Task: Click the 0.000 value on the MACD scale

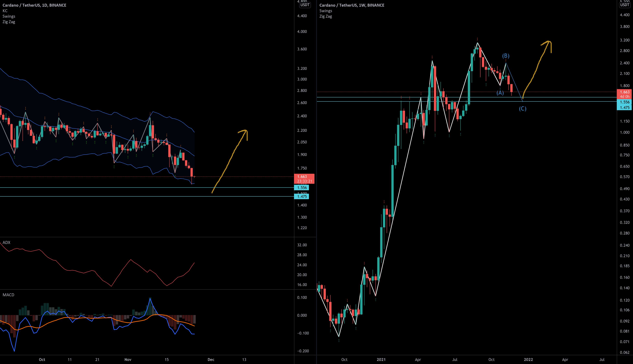Action: 302,315
